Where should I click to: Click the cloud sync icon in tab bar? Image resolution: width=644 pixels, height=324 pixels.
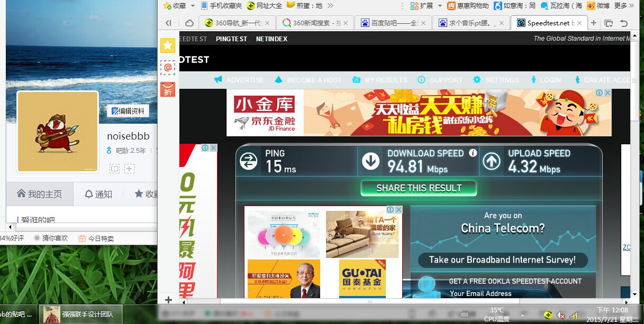(x=189, y=23)
